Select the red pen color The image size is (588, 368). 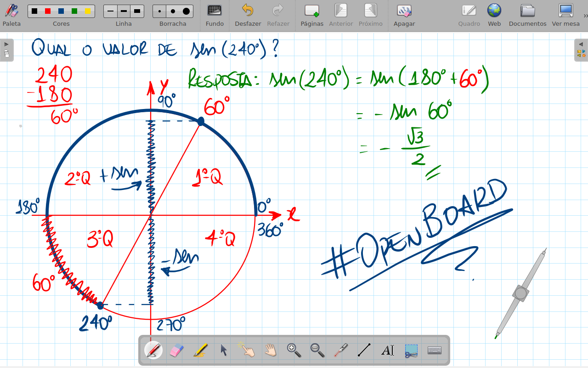48,11
